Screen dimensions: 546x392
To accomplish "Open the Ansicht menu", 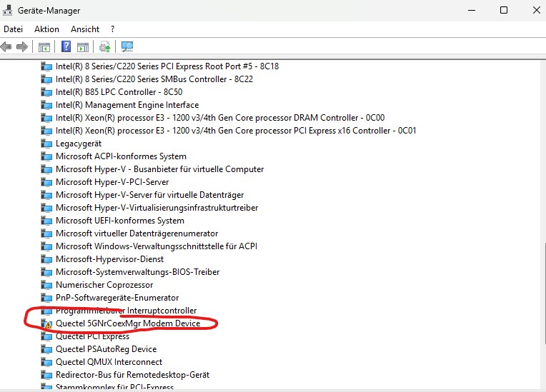I will 85,29.
